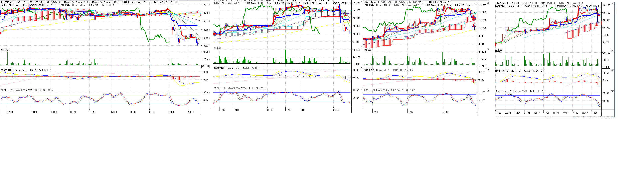Viewport: 644px width, 183px height.
Task: Click ×100 volume scale box in 5-minute chart
Action: (205, 66)
